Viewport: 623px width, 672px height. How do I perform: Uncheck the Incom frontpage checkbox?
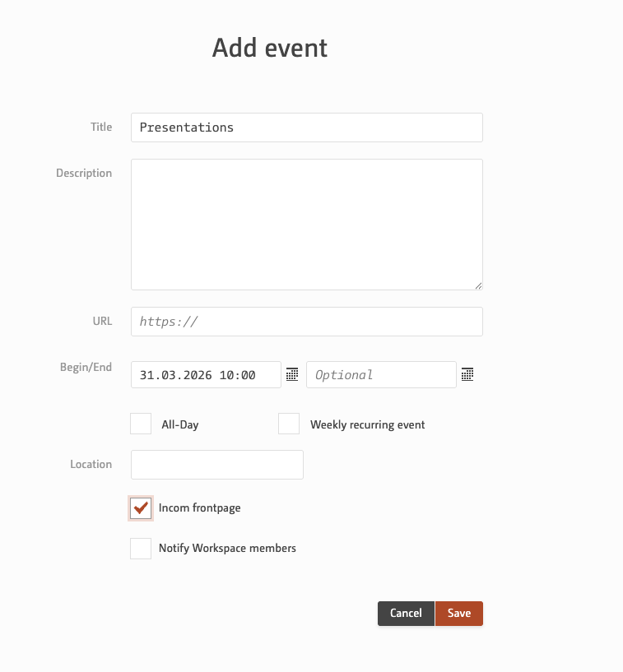(141, 507)
